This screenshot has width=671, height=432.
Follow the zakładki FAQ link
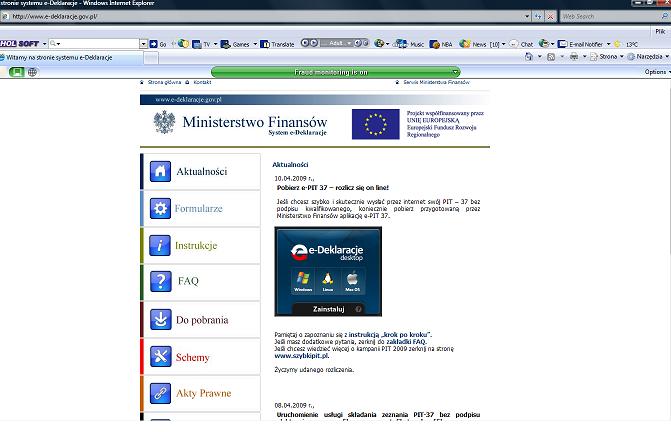pyautogui.click(x=406, y=342)
